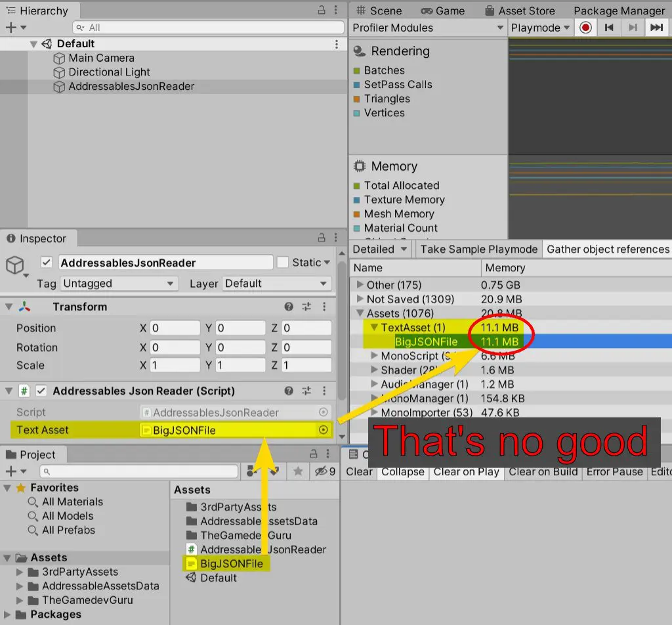Viewport: 672px width, 625px height.
Task: Step to the first recorded frame
Action: coord(608,28)
